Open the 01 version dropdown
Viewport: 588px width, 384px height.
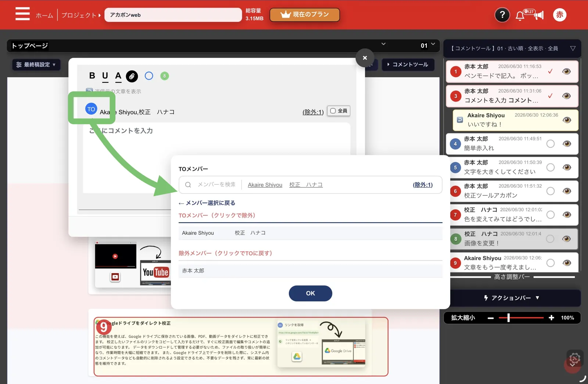[x=428, y=45]
